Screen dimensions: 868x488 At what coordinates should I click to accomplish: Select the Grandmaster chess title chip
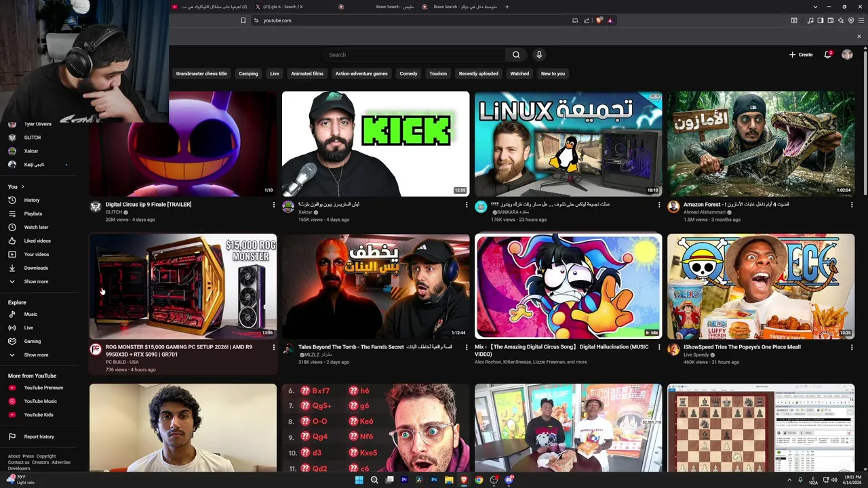(x=201, y=74)
